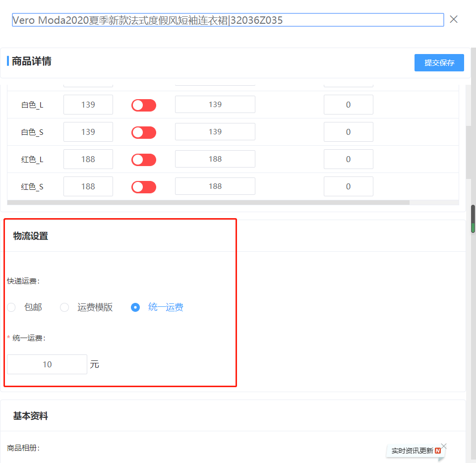The height and width of the screenshot is (463, 476).
Task: Toggle the switch for 红色_S row
Action: 143,187
